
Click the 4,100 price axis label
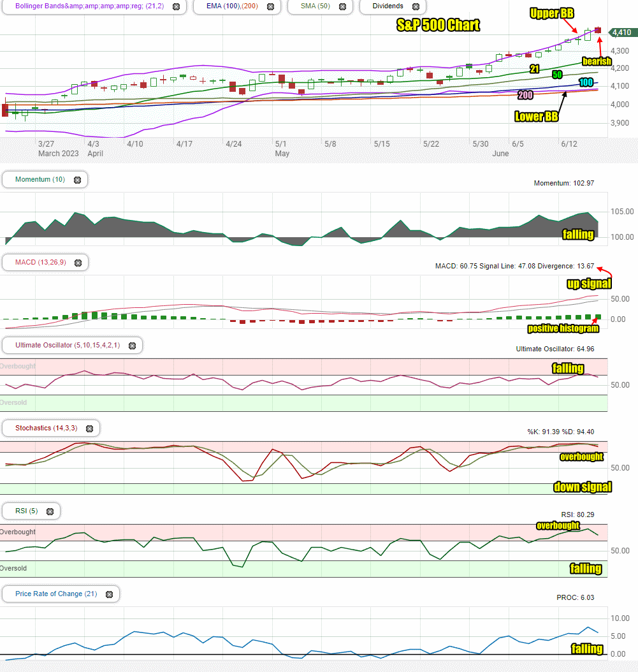(620, 86)
